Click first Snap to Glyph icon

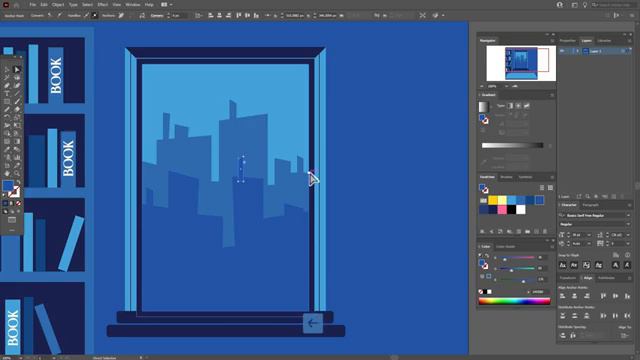coord(562,265)
